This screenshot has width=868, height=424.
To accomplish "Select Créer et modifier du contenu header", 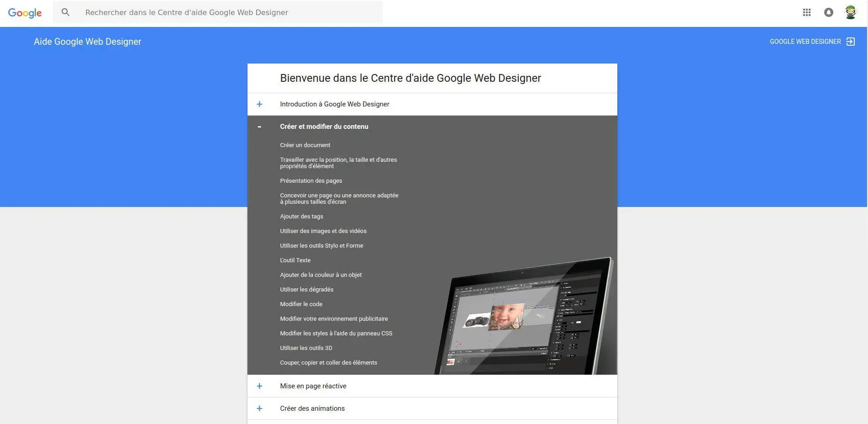I will (x=324, y=127).
